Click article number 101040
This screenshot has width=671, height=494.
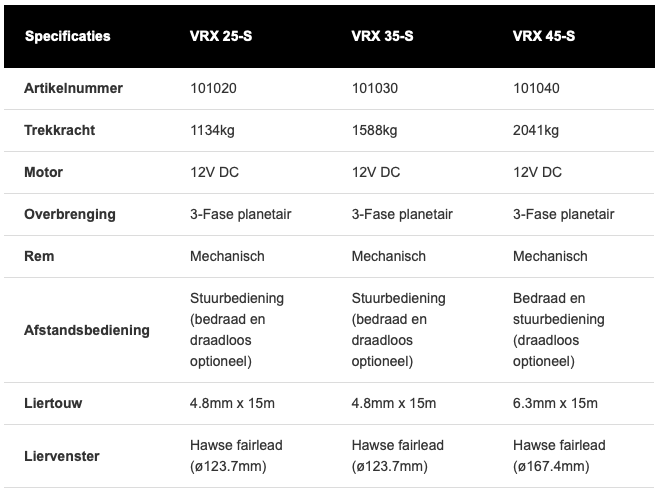tap(537, 88)
